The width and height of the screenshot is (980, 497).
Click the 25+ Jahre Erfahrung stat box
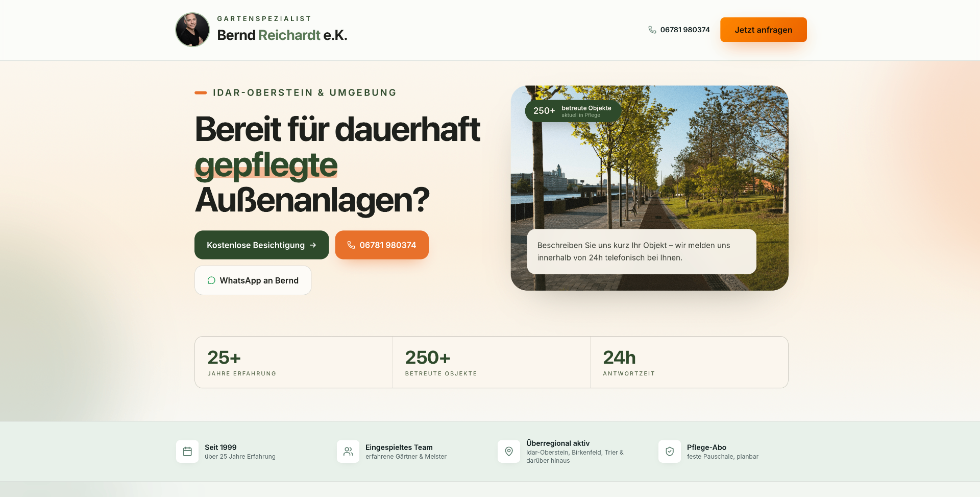click(x=293, y=362)
